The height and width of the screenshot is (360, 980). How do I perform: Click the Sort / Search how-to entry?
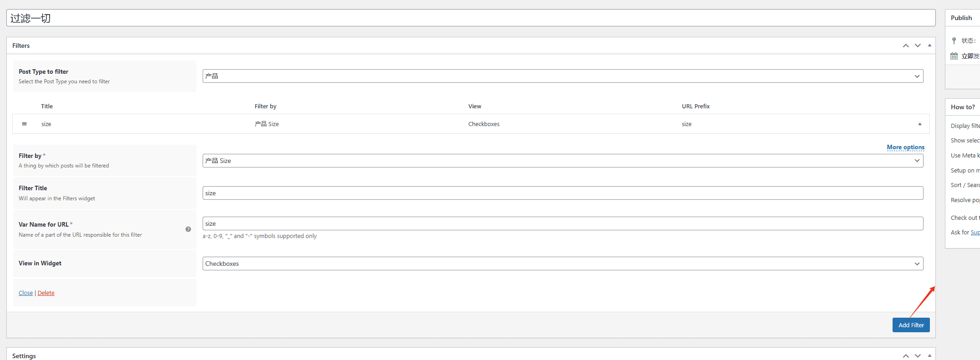[965, 185]
